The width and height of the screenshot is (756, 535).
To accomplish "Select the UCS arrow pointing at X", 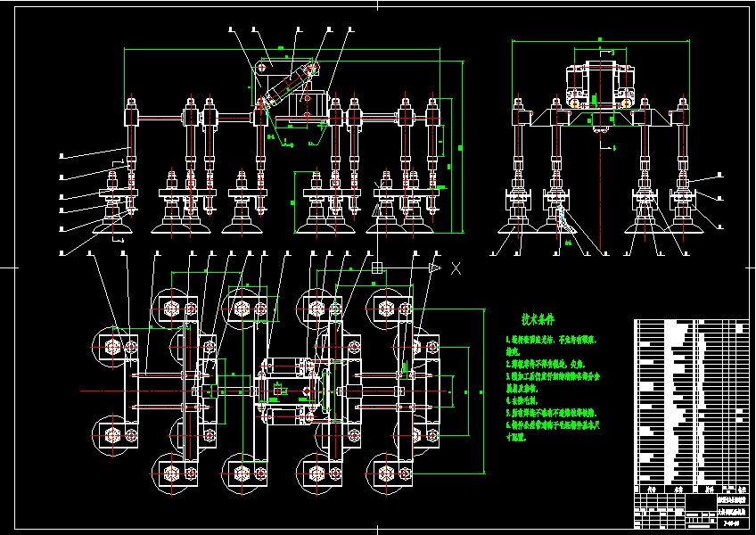I will pyautogui.click(x=435, y=268).
